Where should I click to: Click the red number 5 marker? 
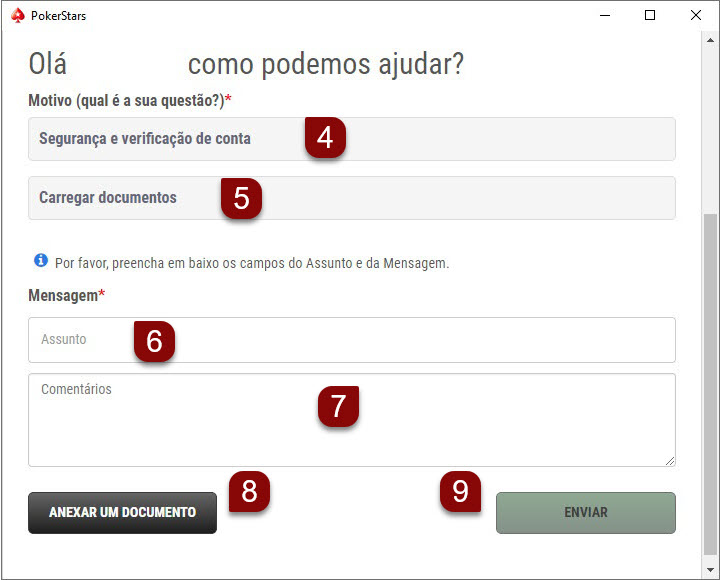pos(241,198)
